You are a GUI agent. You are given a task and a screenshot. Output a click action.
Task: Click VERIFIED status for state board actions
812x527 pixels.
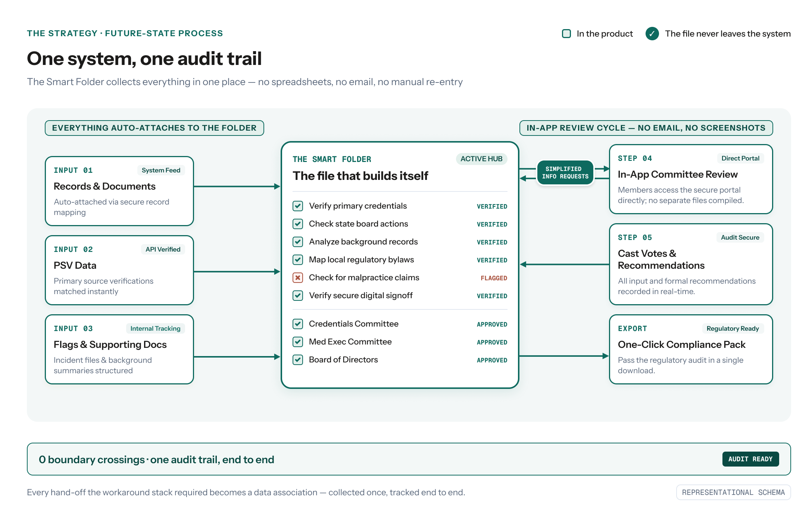[492, 224]
